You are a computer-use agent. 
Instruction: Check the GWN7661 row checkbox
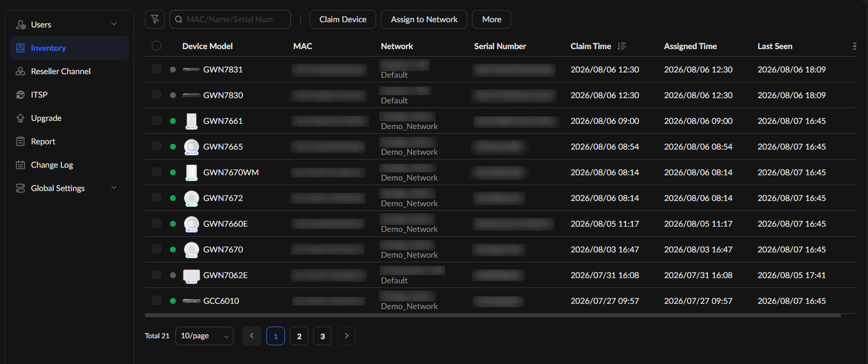click(x=156, y=120)
